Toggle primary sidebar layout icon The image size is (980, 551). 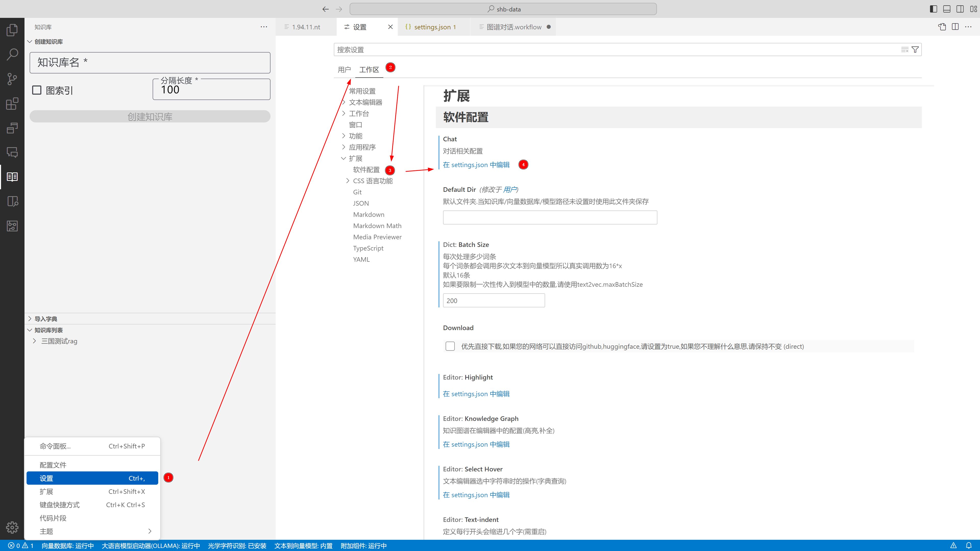click(x=933, y=9)
